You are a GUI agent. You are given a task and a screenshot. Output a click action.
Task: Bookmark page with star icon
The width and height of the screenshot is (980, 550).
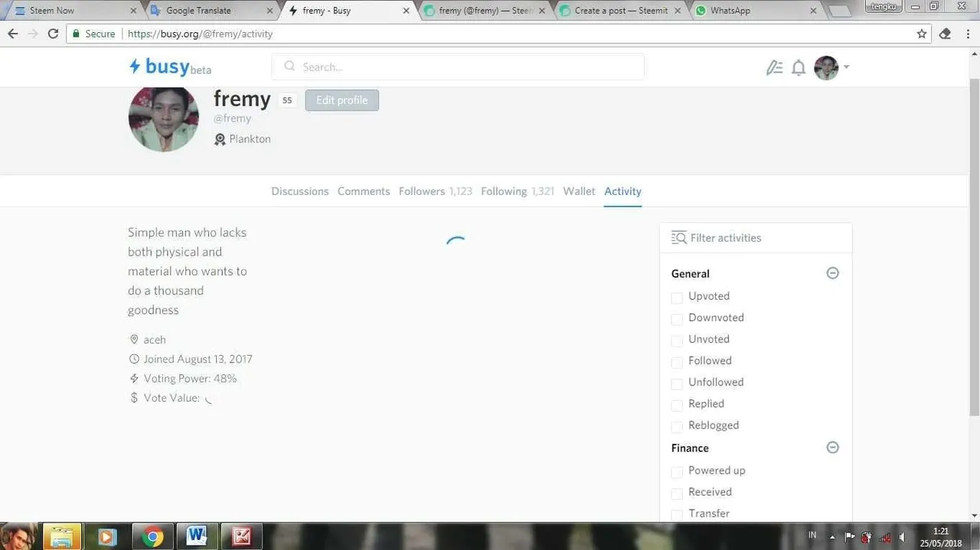pyautogui.click(x=922, y=34)
